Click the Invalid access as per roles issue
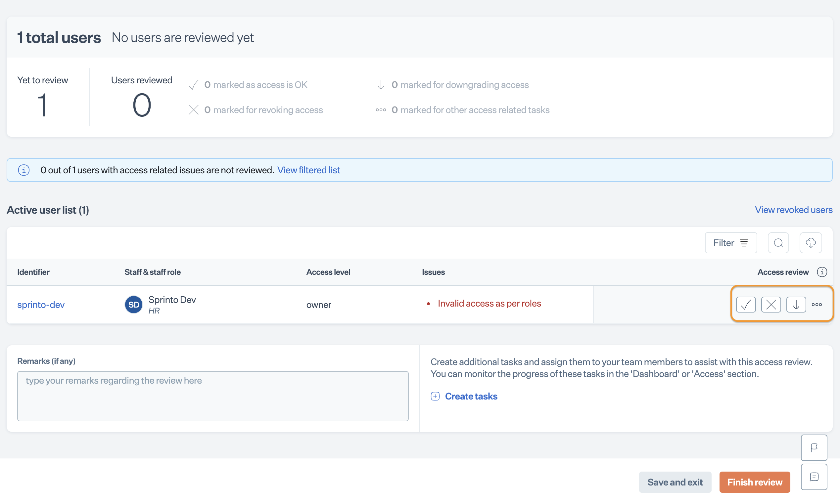The image size is (840, 504). [489, 303]
